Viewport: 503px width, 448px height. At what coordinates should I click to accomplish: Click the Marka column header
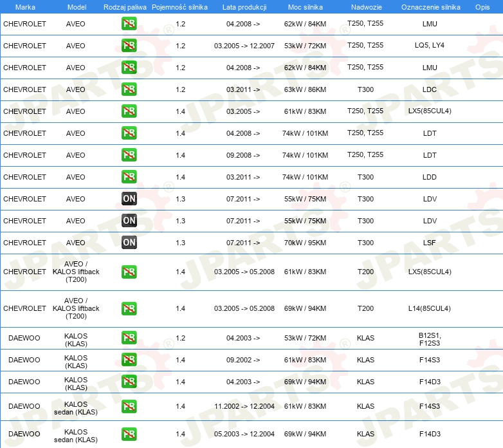coord(24,6)
